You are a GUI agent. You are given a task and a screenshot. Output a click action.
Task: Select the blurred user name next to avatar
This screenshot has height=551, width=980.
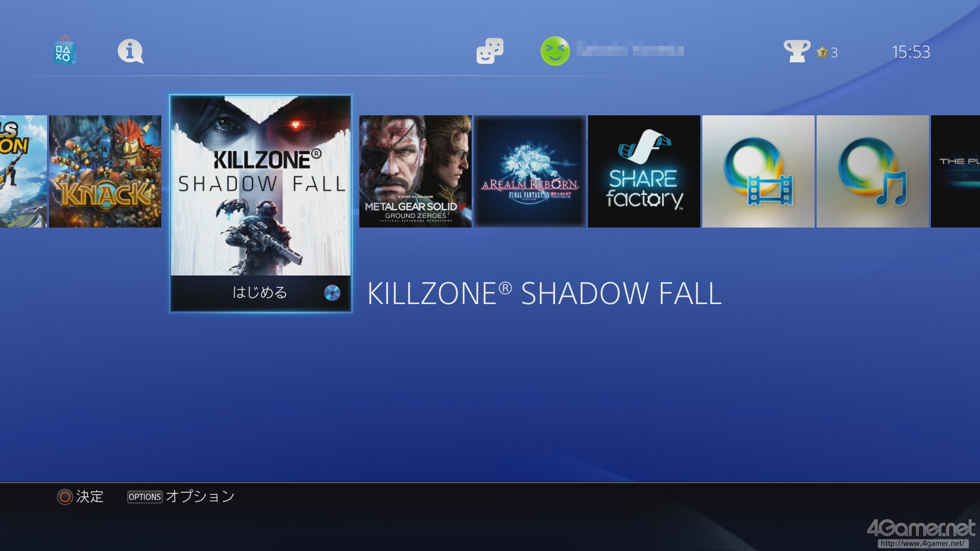630,50
